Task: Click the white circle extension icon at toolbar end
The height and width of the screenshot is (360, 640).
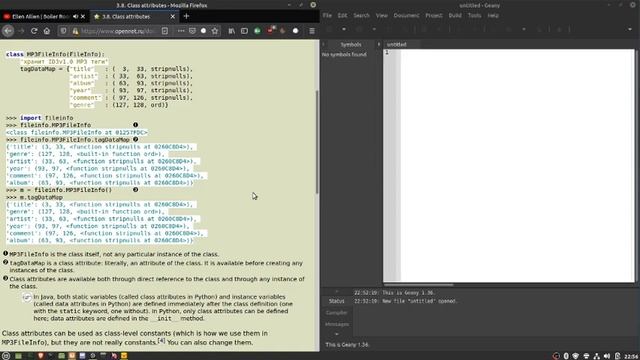Action: click(296, 31)
